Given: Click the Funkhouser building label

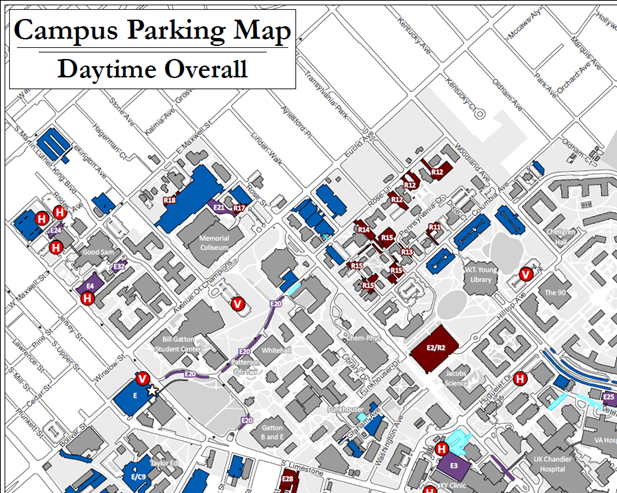Looking at the screenshot, I should pos(345,409).
